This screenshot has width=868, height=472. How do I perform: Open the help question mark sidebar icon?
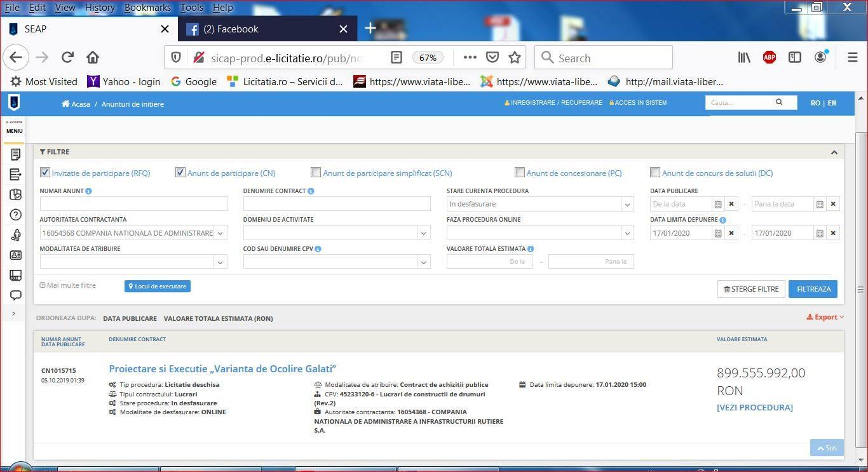(x=16, y=215)
